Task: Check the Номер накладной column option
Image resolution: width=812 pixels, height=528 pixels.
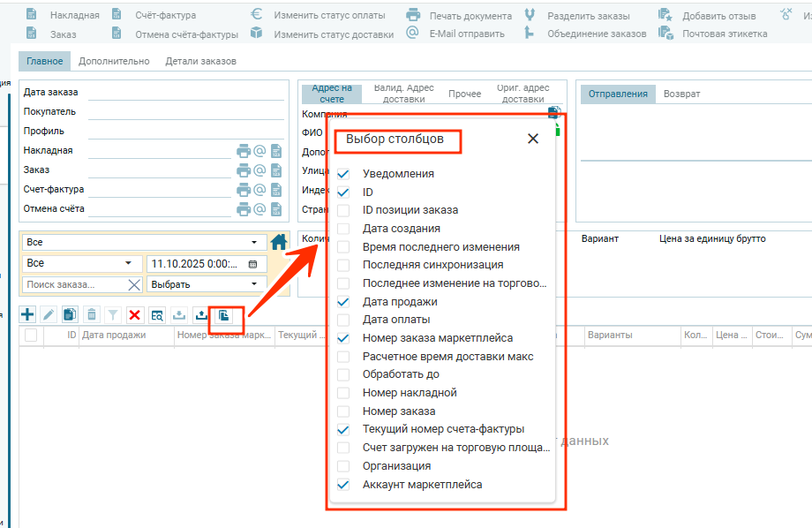Action: click(x=343, y=393)
